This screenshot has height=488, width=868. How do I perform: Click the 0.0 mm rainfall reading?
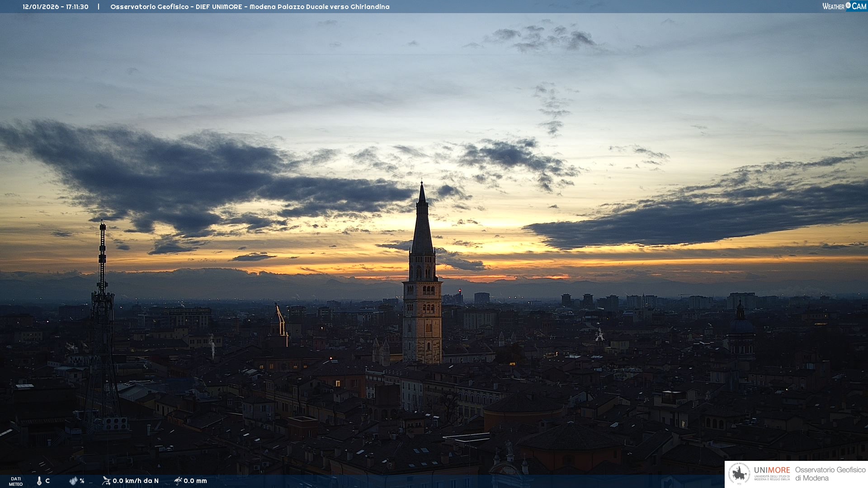195,481
